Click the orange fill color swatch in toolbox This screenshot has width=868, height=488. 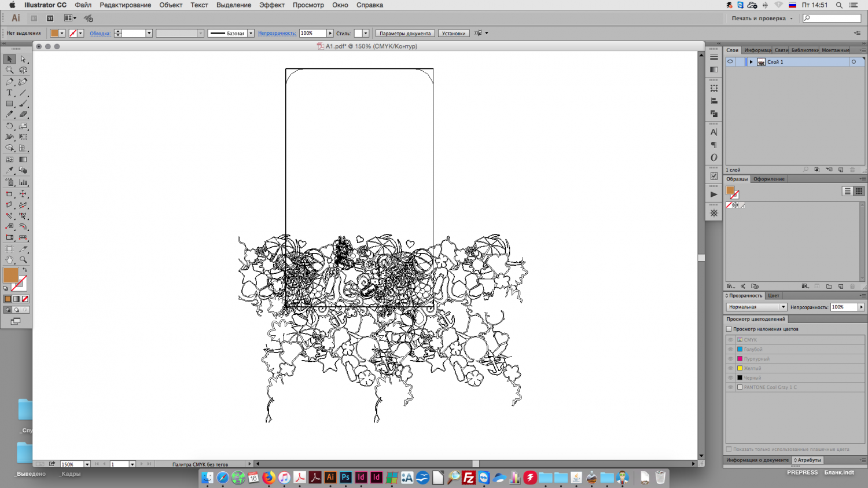10,275
